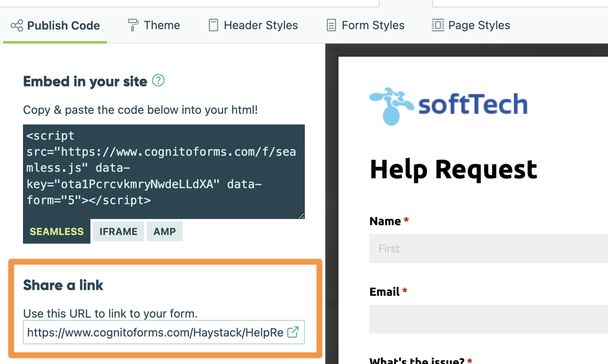This screenshot has width=608, height=364.
Task: Select the SEAMLESS embed tab
Action: tap(56, 231)
